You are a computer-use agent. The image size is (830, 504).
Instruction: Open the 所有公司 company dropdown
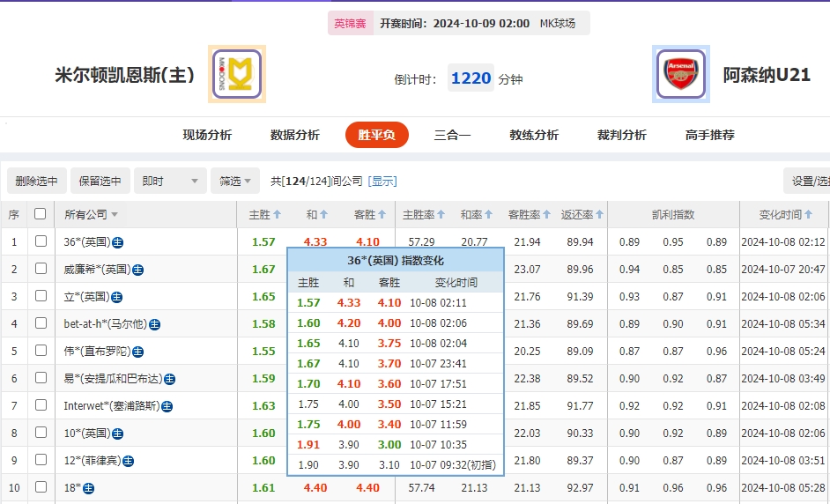click(91, 214)
